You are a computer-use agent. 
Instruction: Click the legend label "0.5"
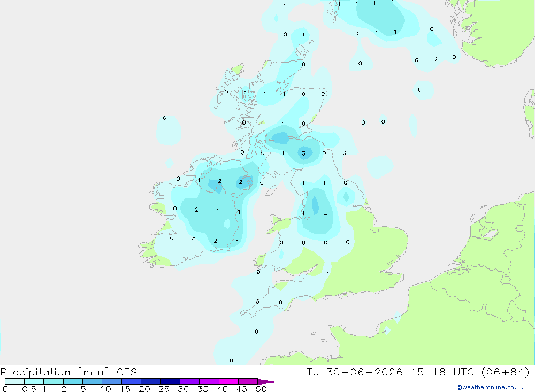coord(29,389)
